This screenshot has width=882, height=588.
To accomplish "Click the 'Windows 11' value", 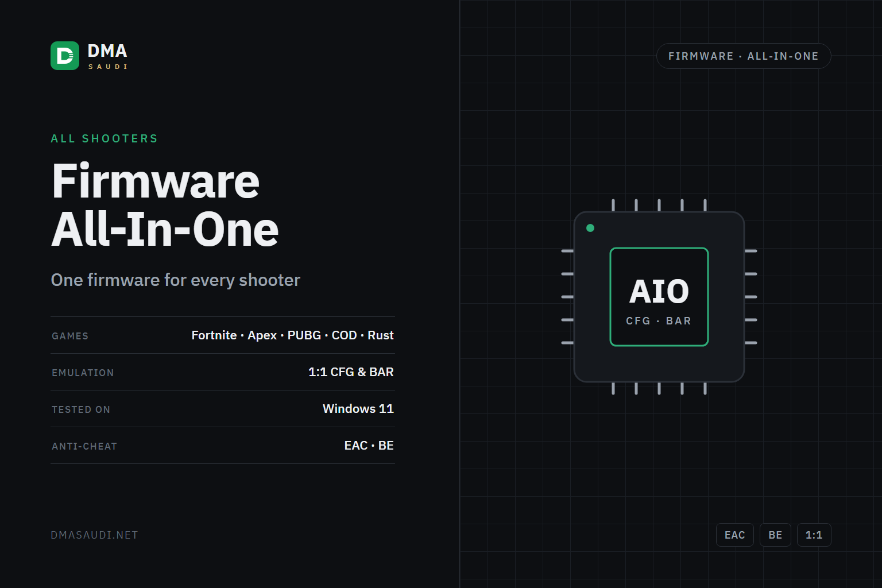I will point(358,409).
